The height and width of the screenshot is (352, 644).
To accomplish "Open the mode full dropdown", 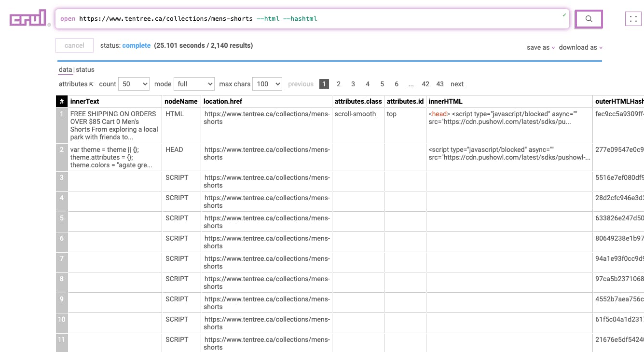I will 194,84.
